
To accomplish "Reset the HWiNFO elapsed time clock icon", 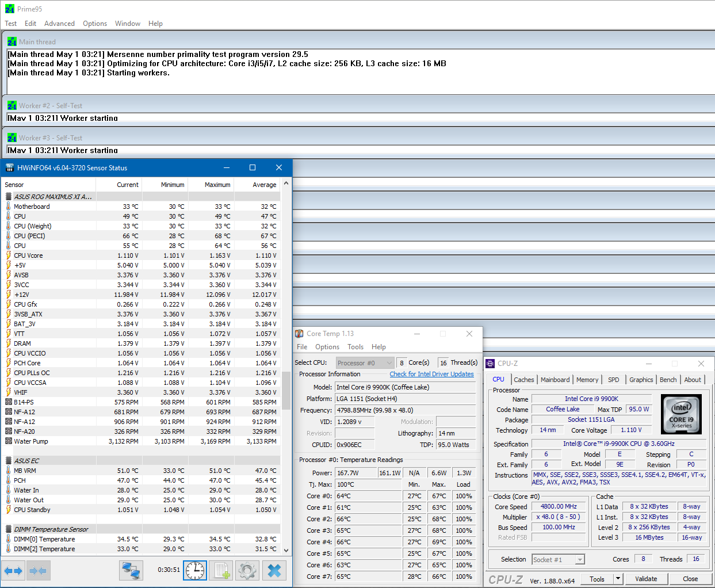I will (195, 571).
